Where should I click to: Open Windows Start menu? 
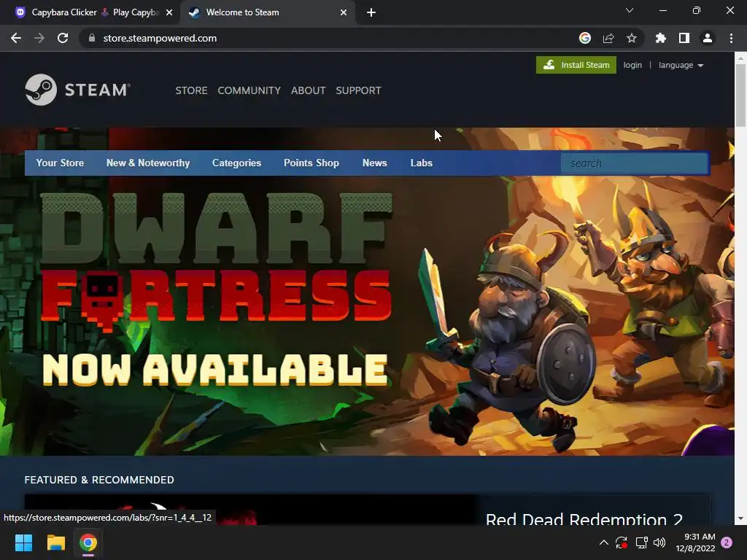tap(23, 542)
